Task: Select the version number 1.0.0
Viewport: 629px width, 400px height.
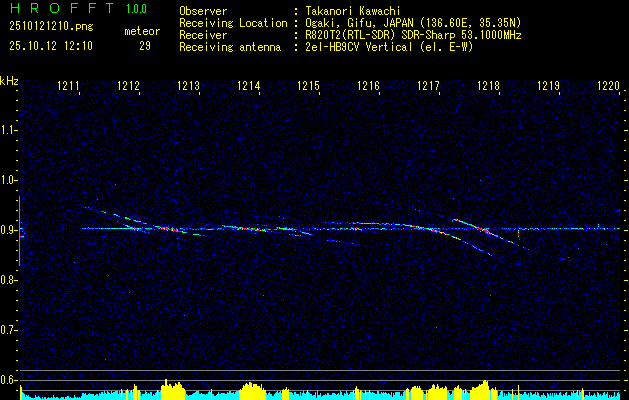Action: tap(136, 9)
